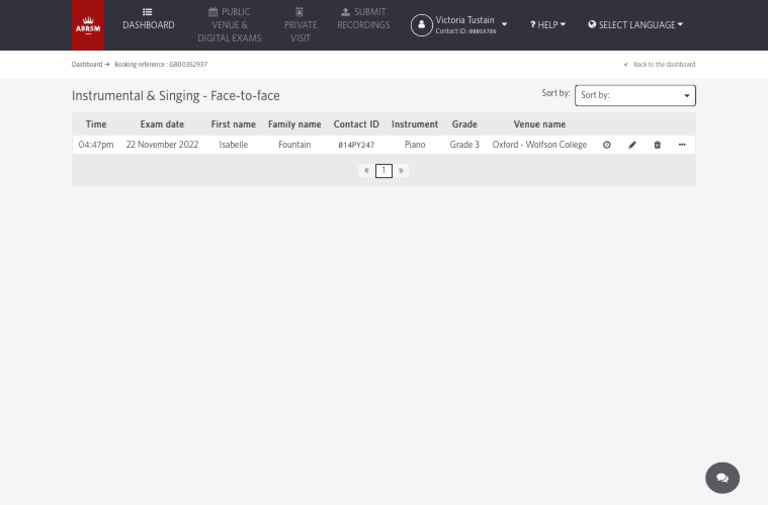Screen dimensions: 768x505
Task: Delete Isabelle Fountain's booking with trash icon
Action: coord(657,144)
